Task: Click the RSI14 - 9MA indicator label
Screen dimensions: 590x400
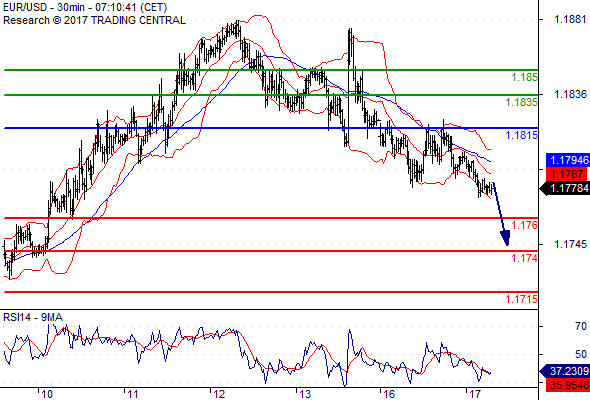Action: pyautogui.click(x=33, y=318)
